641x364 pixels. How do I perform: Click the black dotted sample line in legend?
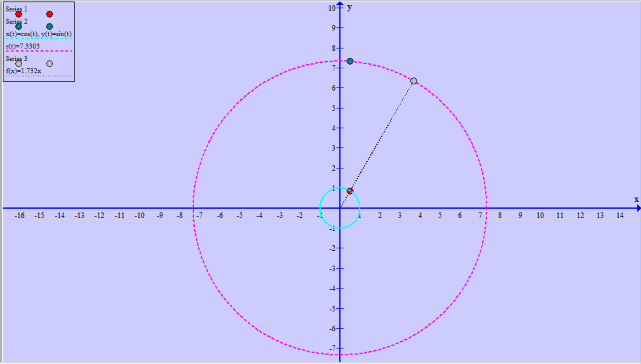click(x=39, y=76)
